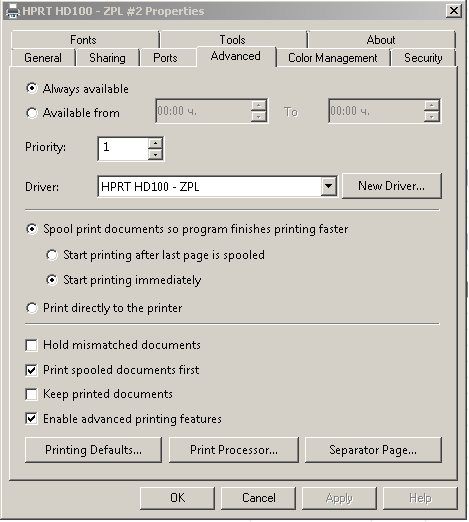Open the Security tab

[x=423, y=58]
